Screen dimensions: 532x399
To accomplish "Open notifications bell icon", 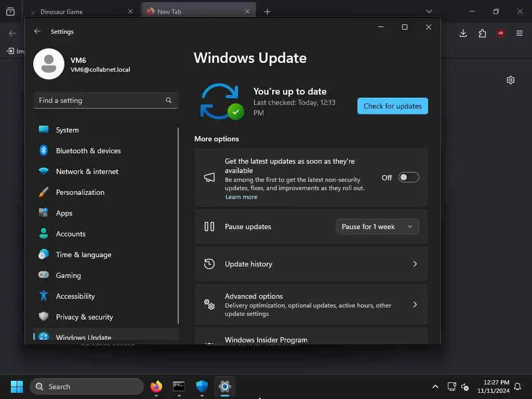I will pyautogui.click(x=517, y=387).
